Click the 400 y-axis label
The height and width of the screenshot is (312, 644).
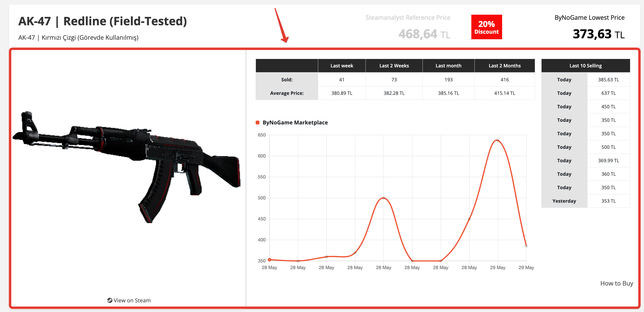(x=261, y=240)
